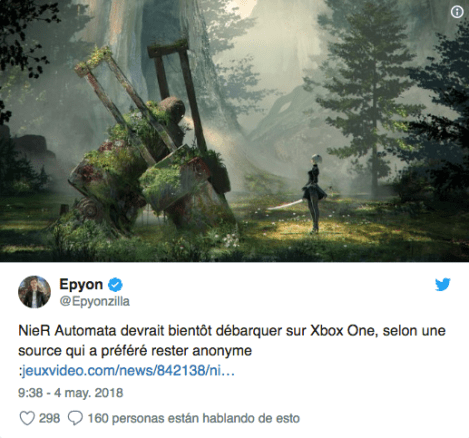This screenshot has height=438, width=469.
Task: Click the info icon on the image
Action: [x=457, y=12]
